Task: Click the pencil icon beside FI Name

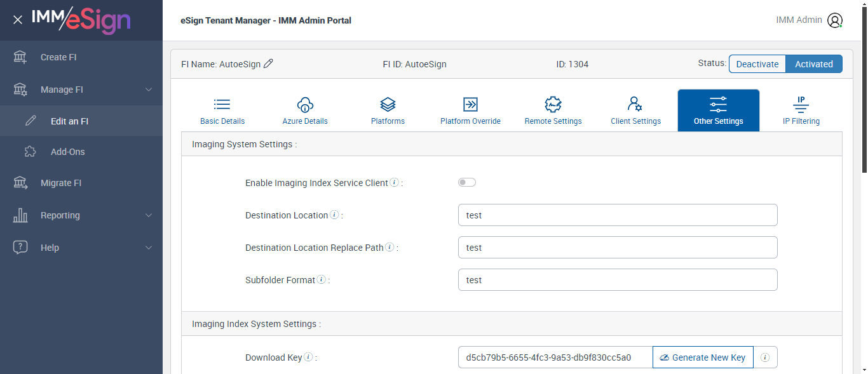Action: click(x=268, y=63)
